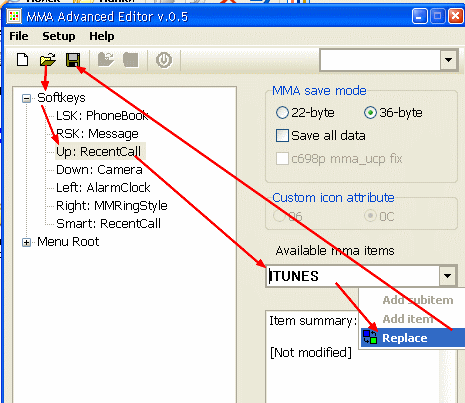Open a file via the folder icon
This screenshot has height=403, width=465.
pyautogui.click(x=48, y=60)
